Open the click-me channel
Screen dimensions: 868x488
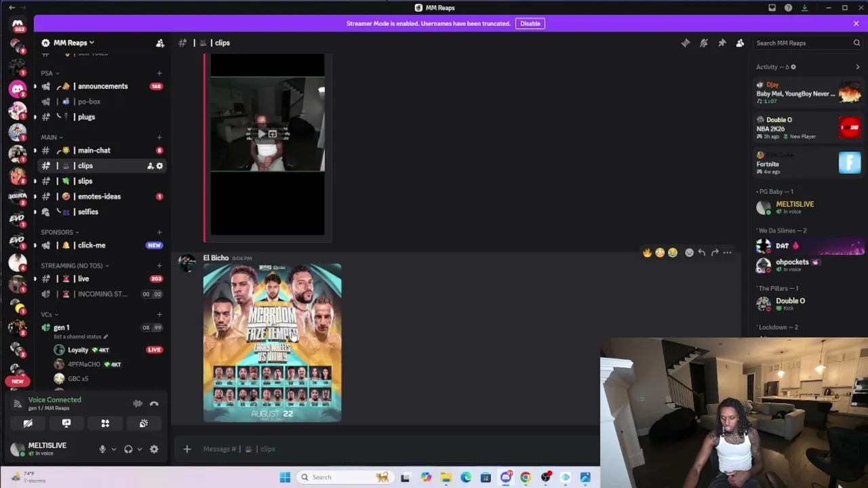tap(102, 245)
